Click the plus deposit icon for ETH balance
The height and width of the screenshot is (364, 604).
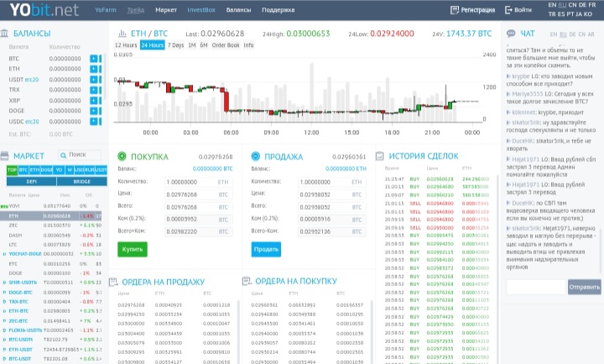pyautogui.click(x=94, y=69)
